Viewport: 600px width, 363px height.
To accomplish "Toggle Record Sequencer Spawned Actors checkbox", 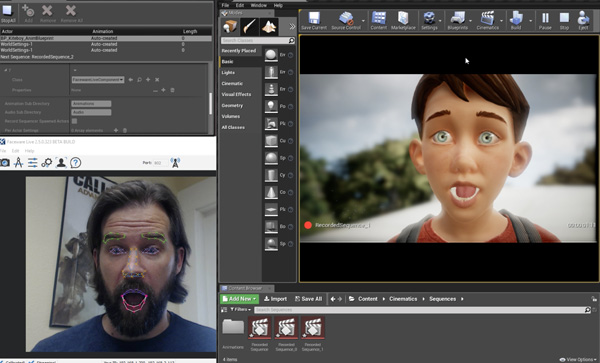I will pos(74,121).
